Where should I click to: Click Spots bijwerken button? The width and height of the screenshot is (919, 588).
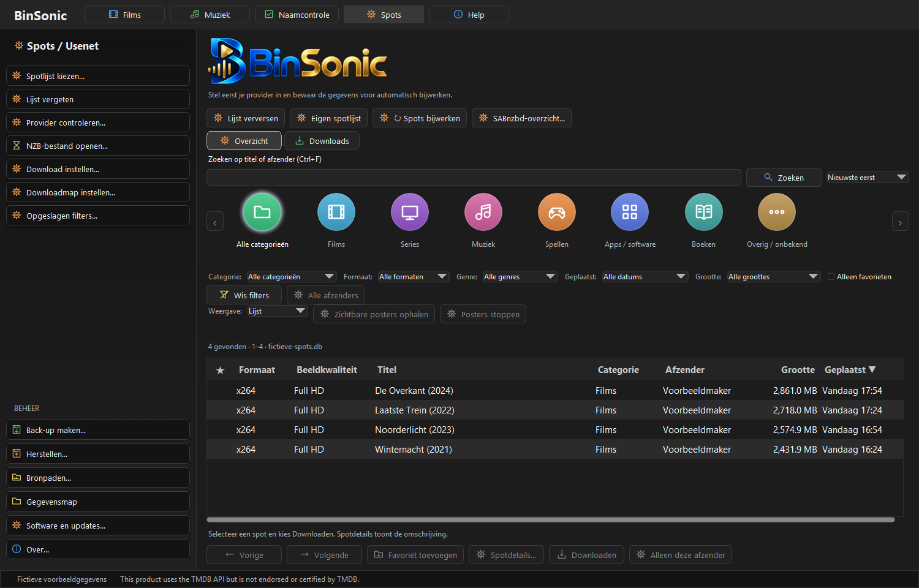point(420,118)
